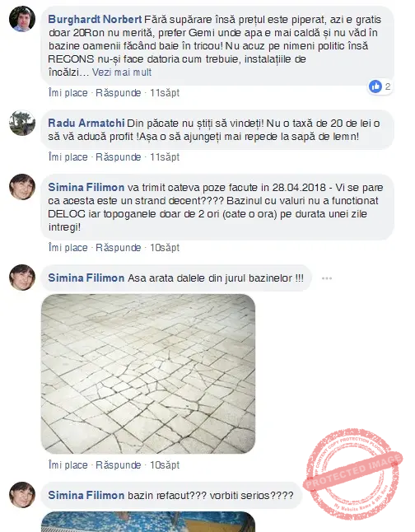Open the blue pool mosaic photo
Image resolution: width=415 pixels, height=532 pixels.
tap(148, 522)
